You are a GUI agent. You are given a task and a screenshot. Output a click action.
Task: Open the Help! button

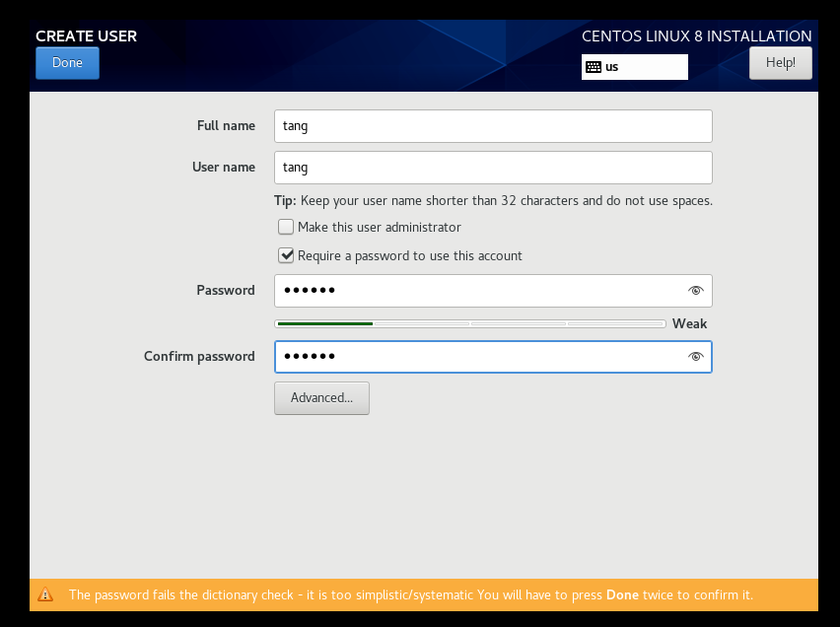coord(781,63)
